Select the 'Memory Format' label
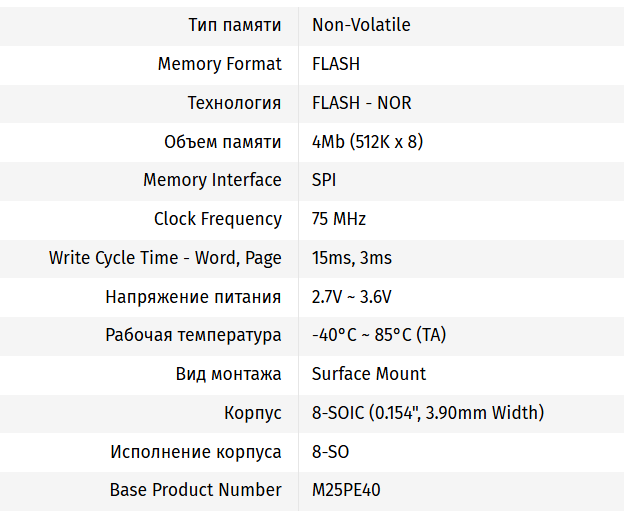Screen dimensions: 624x517 pos(219,64)
